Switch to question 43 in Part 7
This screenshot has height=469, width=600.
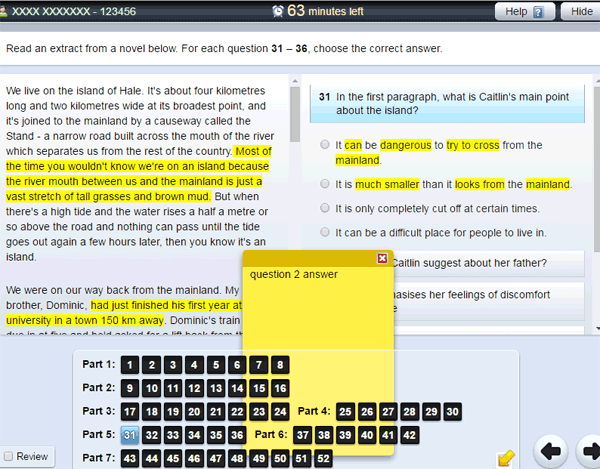(x=130, y=458)
